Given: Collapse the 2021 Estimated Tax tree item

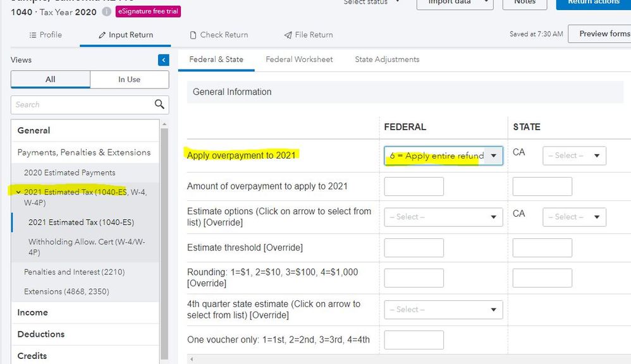Looking at the screenshot, I should coord(19,192).
